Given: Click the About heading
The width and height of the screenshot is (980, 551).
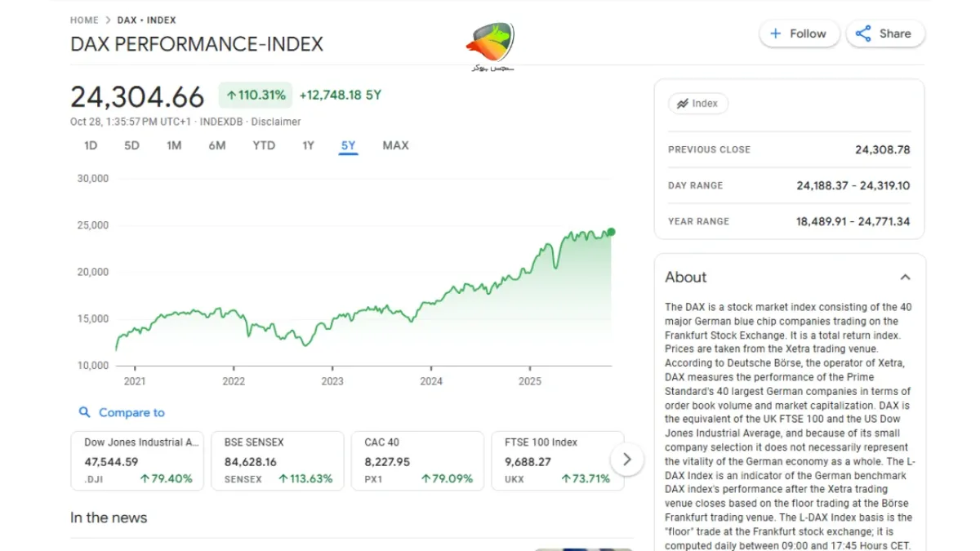Looking at the screenshot, I should (686, 278).
